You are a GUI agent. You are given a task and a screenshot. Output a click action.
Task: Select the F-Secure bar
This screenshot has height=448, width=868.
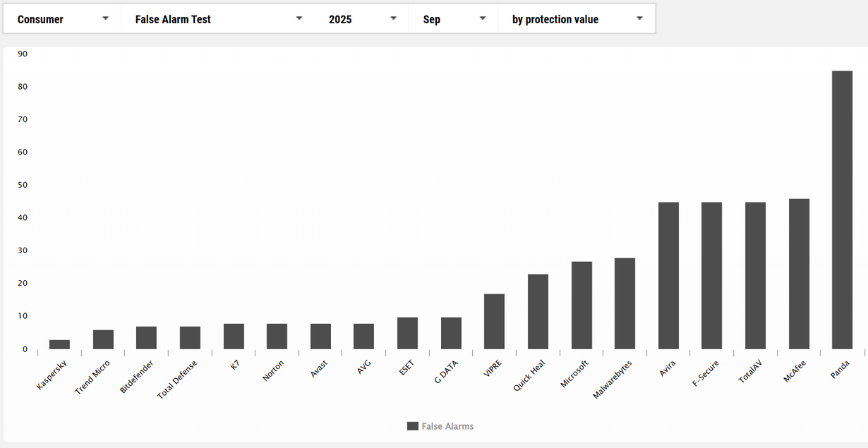pos(712,276)
